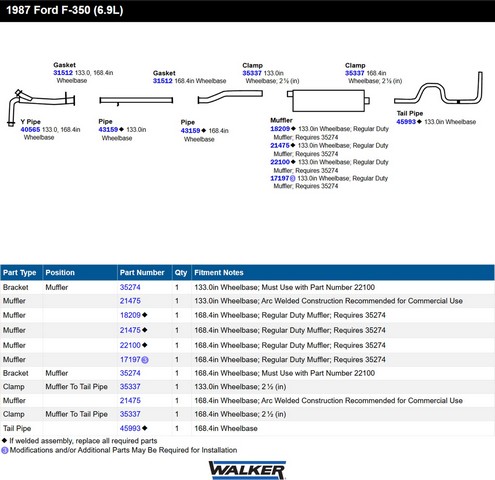Open pipe 43159 for 133.0in wheelbase
495x480 pixels.
pyautogui.click(x=108, y=130)
